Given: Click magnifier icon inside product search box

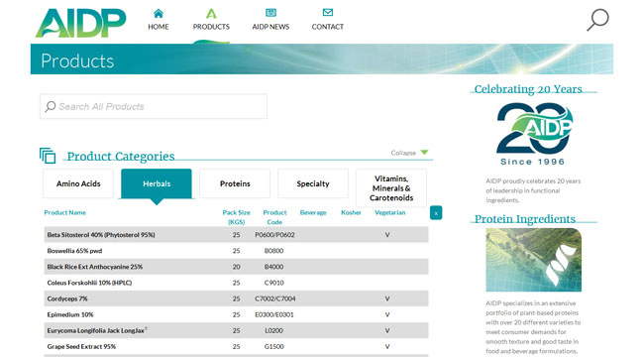Looking at the screenshot, I should pos(51,107).
